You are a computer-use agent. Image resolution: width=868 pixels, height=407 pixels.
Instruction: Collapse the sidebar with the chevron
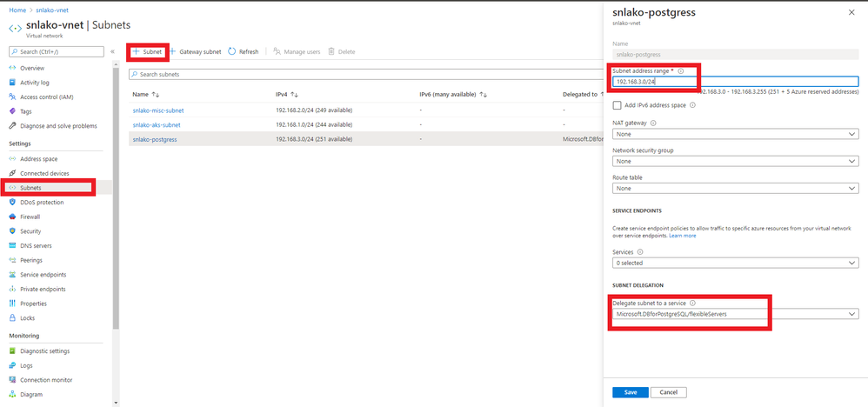(112, 52)
